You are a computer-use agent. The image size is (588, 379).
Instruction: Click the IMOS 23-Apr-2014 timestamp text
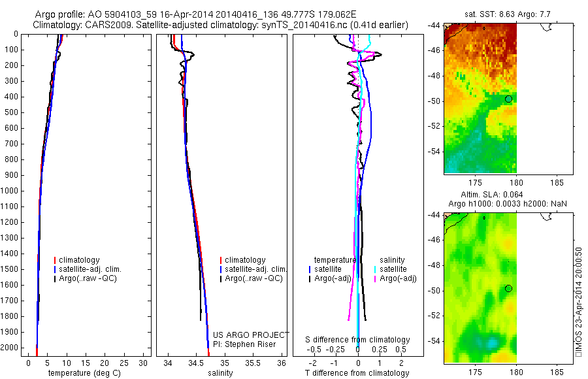point(579,301)
